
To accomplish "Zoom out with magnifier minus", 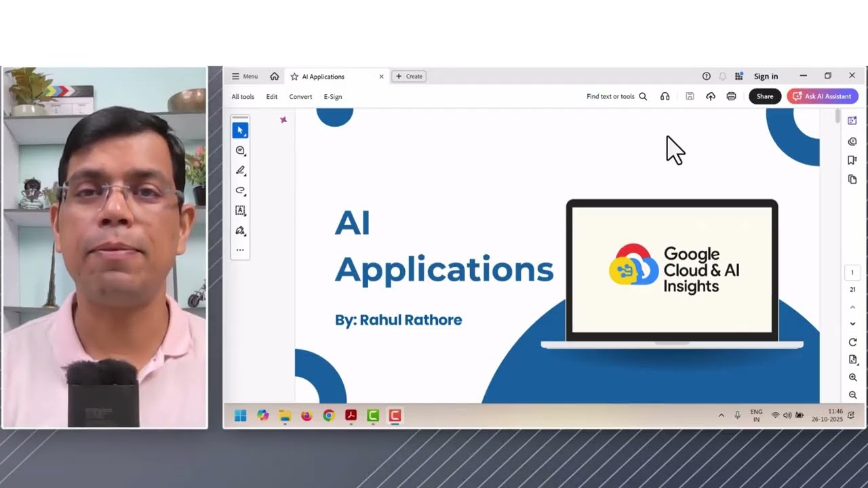I will [x=852, y=395].
